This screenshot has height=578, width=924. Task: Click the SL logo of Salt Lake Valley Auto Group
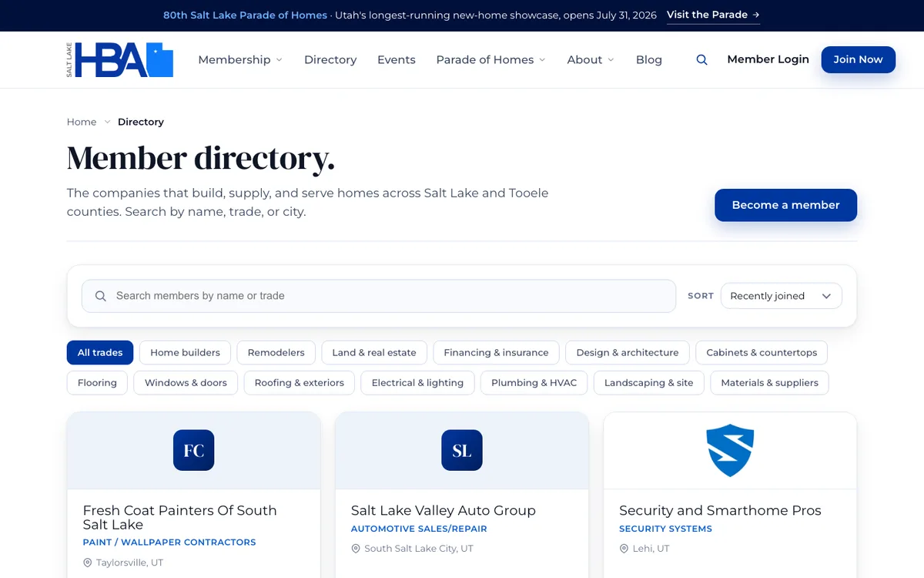coord(461,450)
